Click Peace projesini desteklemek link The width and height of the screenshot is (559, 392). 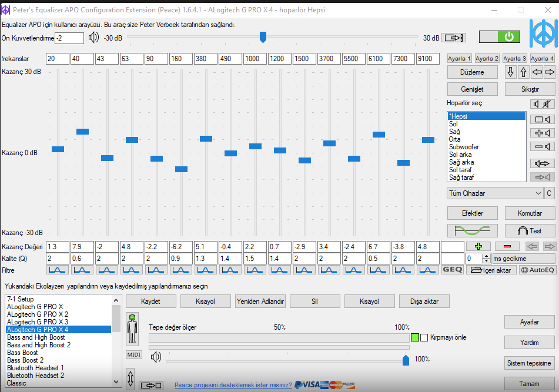tap(233, 385)
